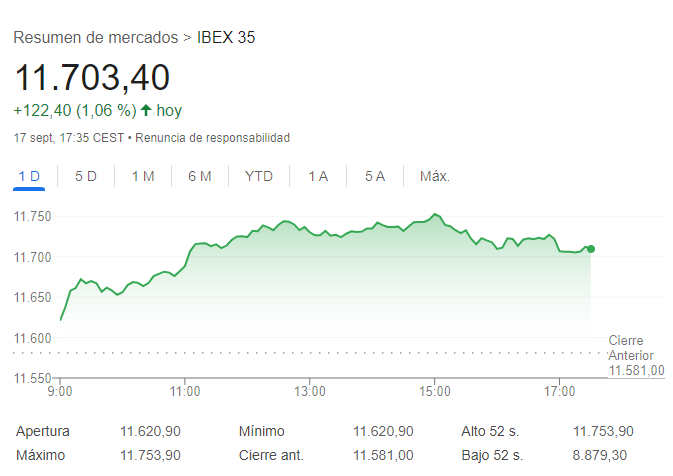Click the 11:00 time axis marker

[x=185, y=390]
